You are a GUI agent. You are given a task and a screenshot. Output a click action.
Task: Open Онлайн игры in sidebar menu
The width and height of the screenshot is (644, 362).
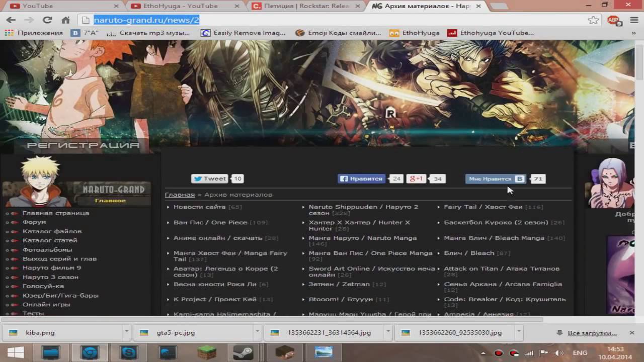pyautogui.click(x=46, y=304)
